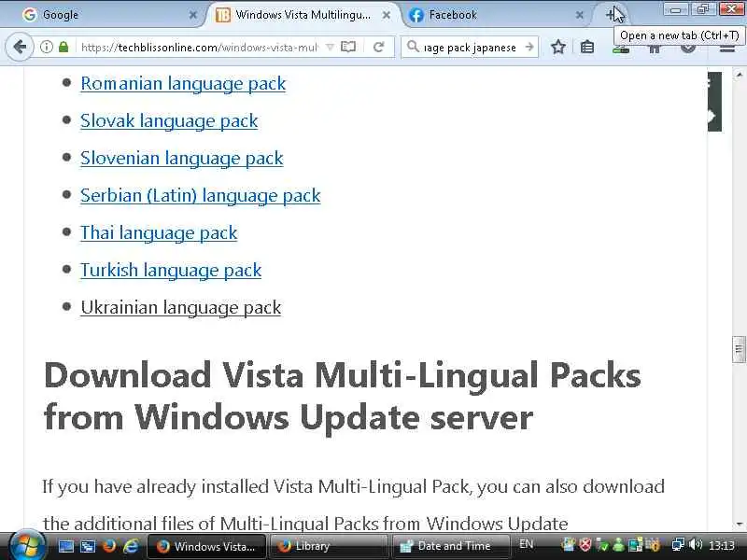747x560 pixels.
Task: Close the Google tab
Action: pos(192,15)
